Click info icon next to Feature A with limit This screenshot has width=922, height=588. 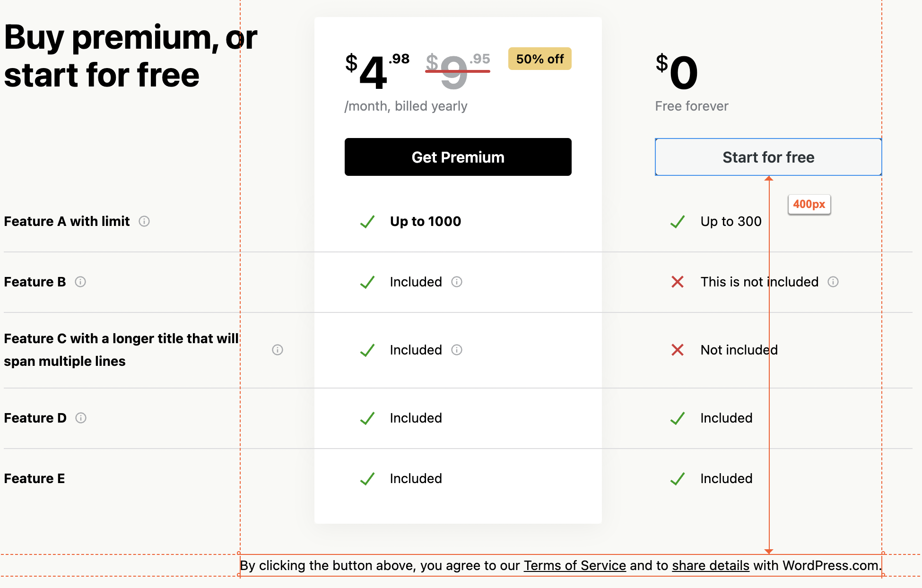click(144, 221)
